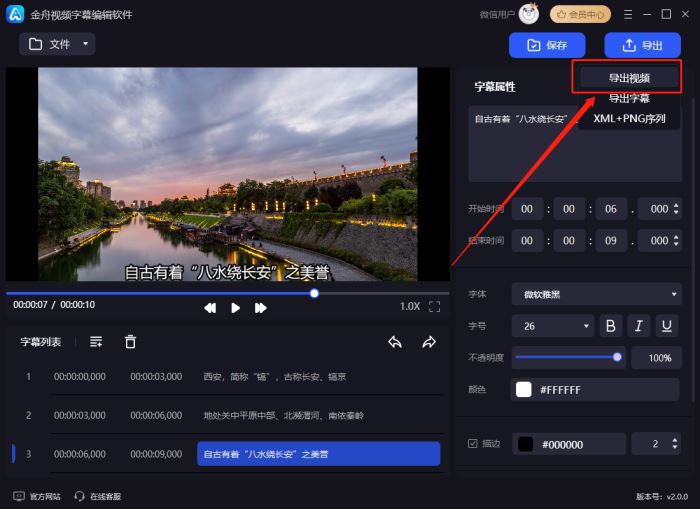Adjust the stroke width stepper

point(675,443)
